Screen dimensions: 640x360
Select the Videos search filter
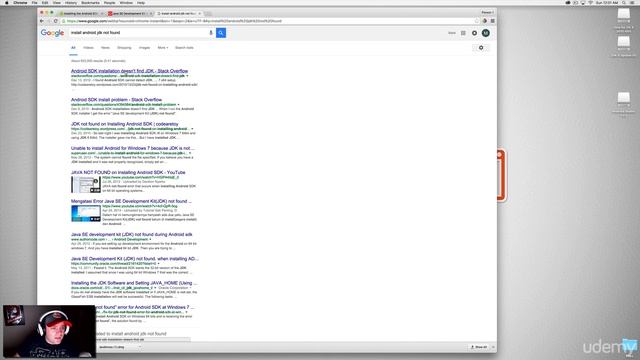click(x=89, y=48)
